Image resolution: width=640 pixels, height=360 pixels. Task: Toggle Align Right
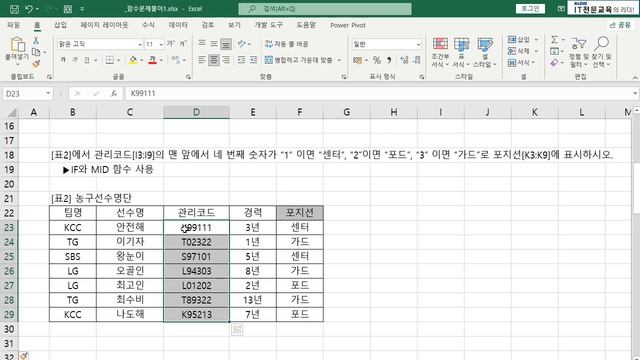pyautogui.click(x=226, y=60)
